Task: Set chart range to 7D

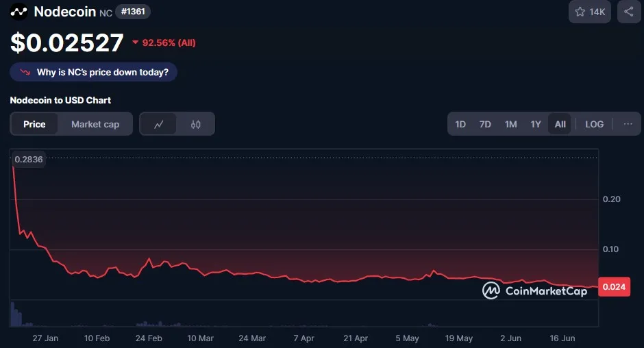Action: tap(485, 124)
